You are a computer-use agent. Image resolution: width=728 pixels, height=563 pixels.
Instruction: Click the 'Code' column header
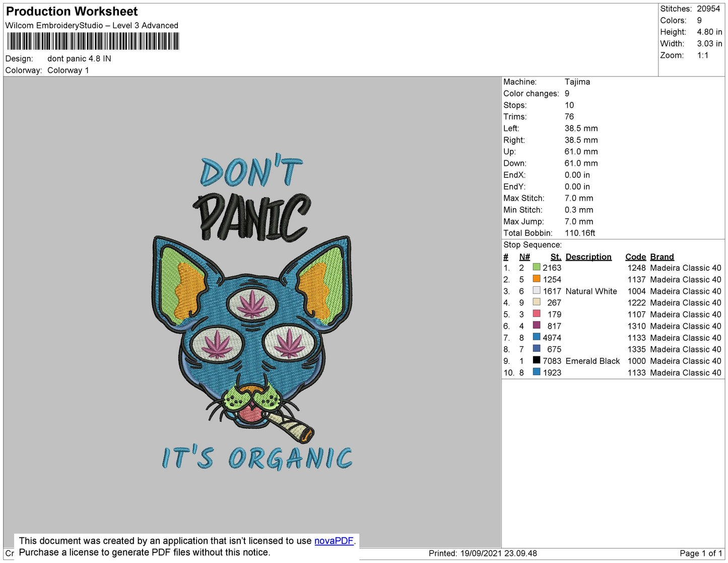[635, 257]
